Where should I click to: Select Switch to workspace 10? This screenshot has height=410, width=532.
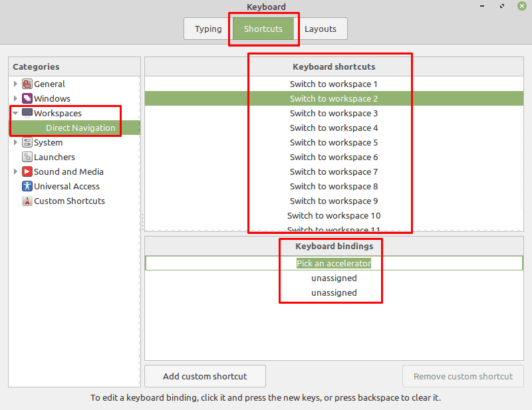334,215
